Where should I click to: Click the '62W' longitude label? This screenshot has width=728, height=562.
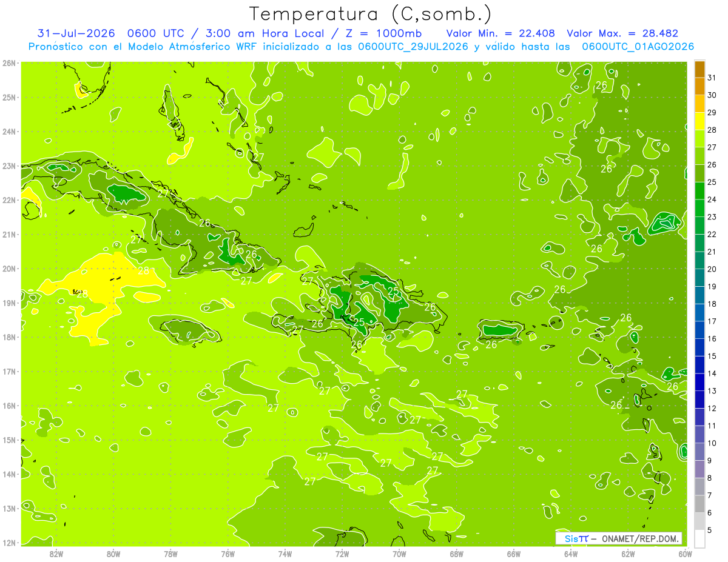tap(628, 554)
